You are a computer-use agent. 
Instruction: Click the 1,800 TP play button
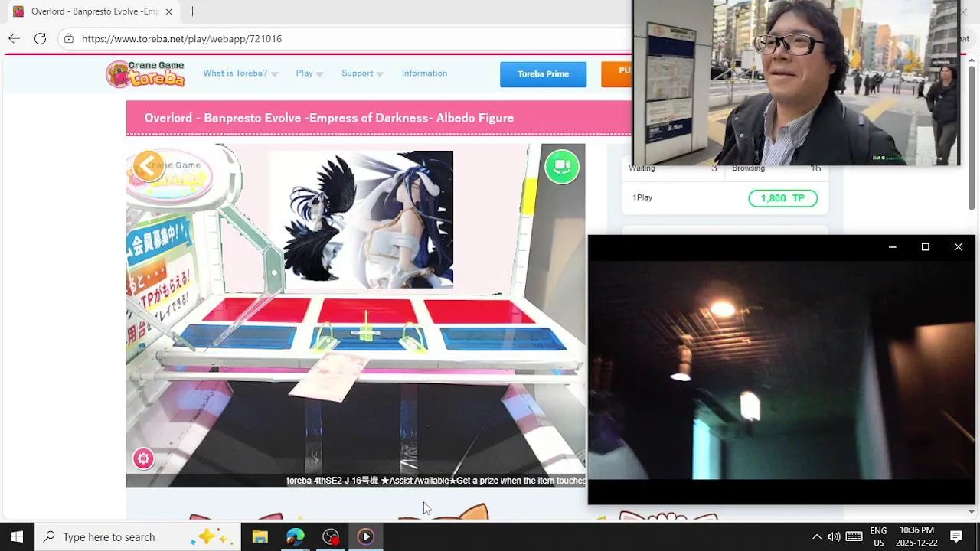coord(782,198)
